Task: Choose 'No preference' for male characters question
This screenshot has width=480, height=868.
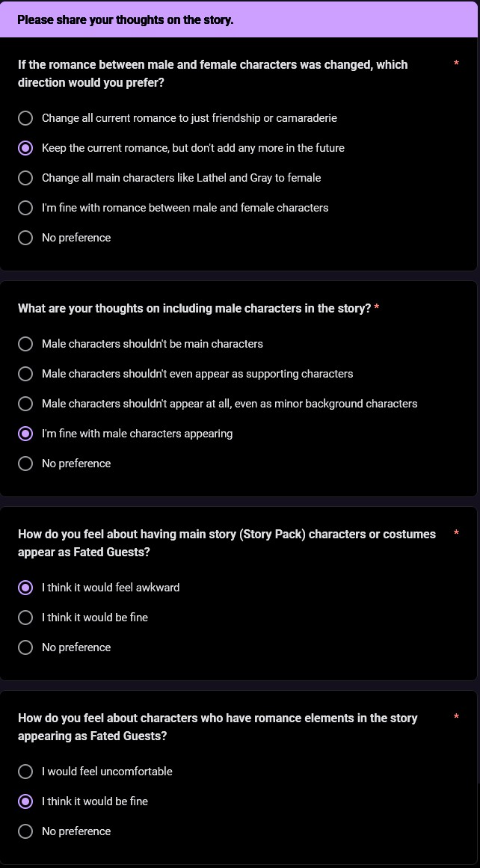Action: coord(25,464)
